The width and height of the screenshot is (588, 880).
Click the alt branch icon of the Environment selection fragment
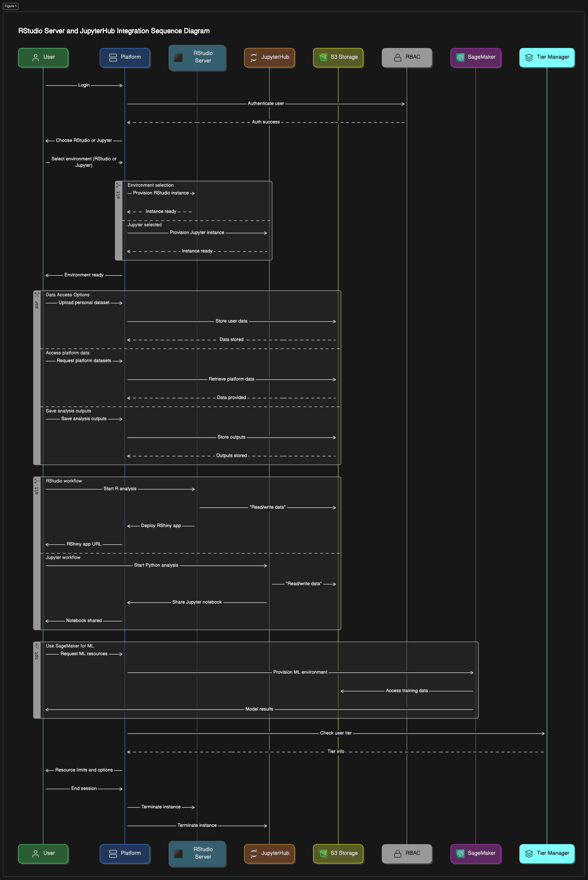pyautogui.click(x=118, y=185)
